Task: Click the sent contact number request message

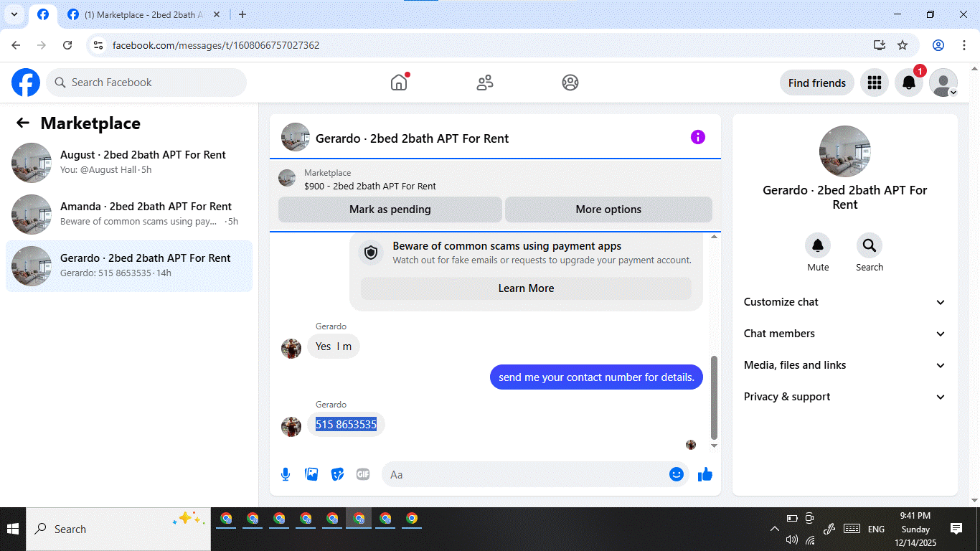Action: click(x=596, y=377)
